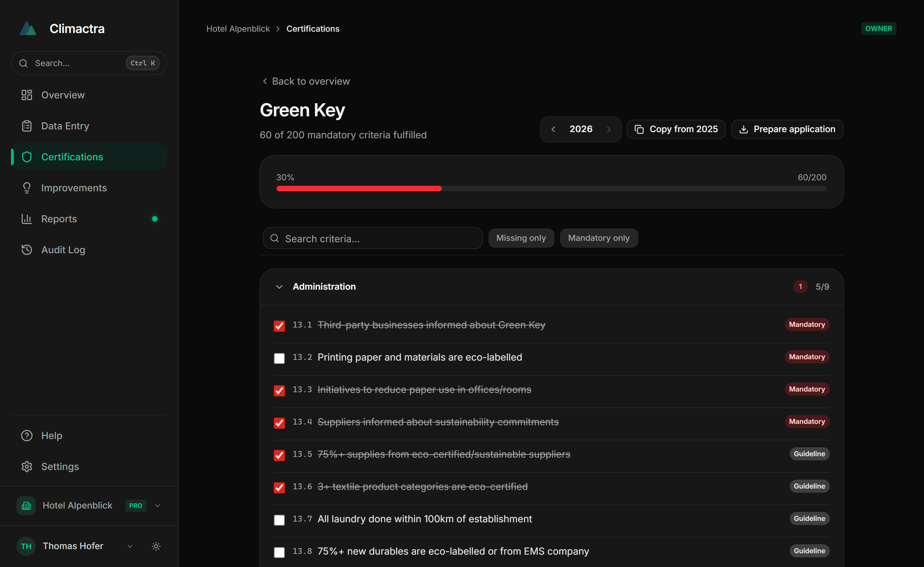Collapse the Administration section chevron
Screen dimensions: 924x567
(279, 287)
